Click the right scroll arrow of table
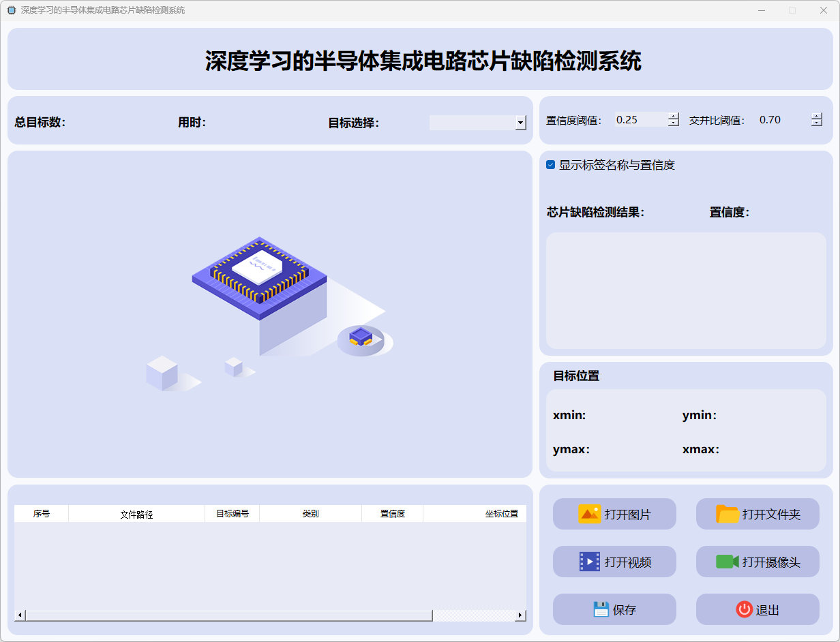The width and height of the screenshot is (840, 642). 520,615
